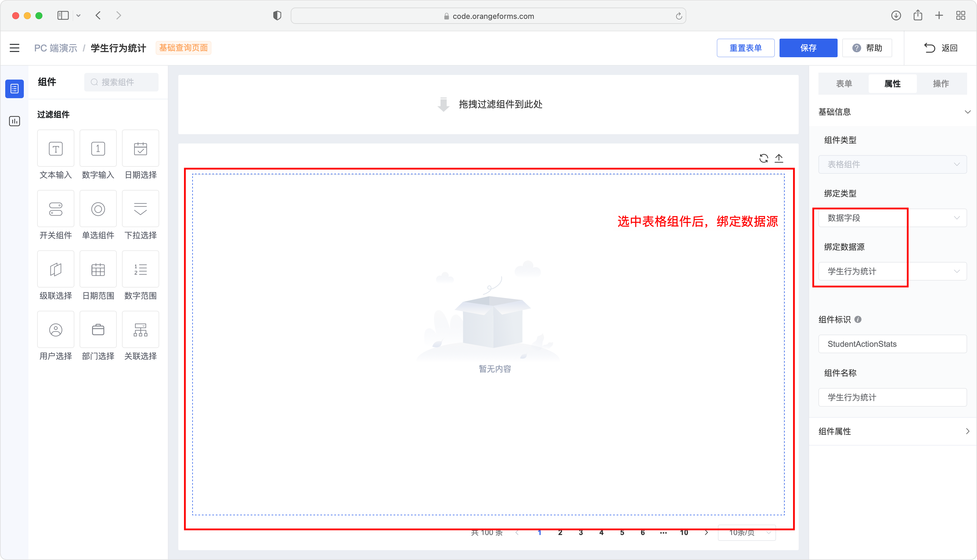The image size is (977, 560).
Task: Switch to the 表单 tab
Action: click(x=844, y=83)
